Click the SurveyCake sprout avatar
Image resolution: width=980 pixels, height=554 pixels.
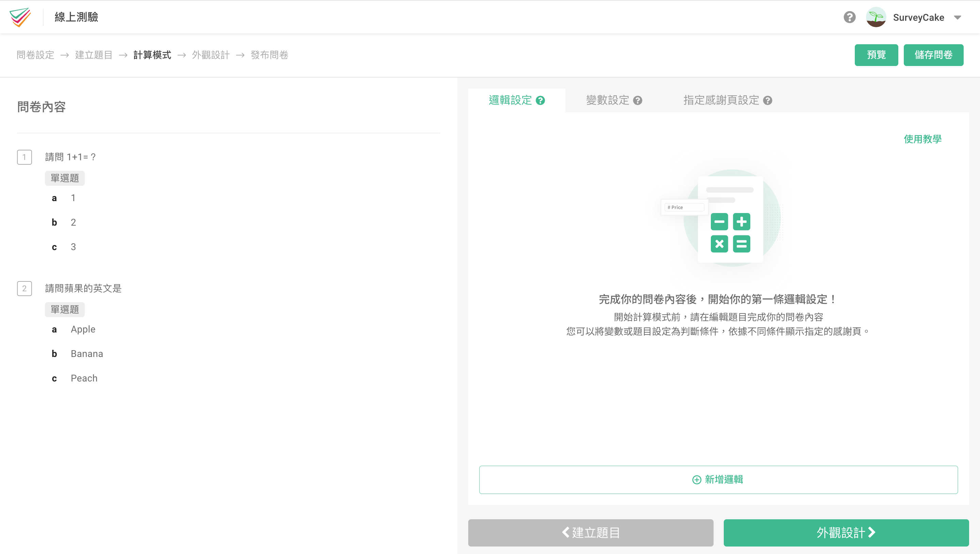[876, 17]
